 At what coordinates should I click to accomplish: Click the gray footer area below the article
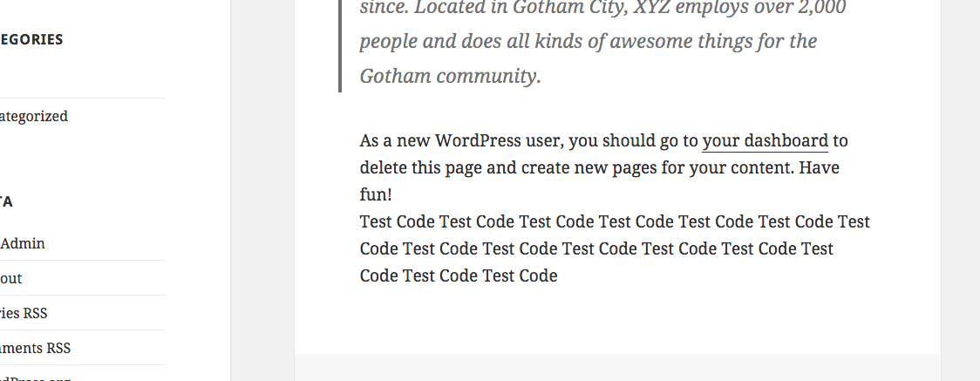click(x=617, y=367)
